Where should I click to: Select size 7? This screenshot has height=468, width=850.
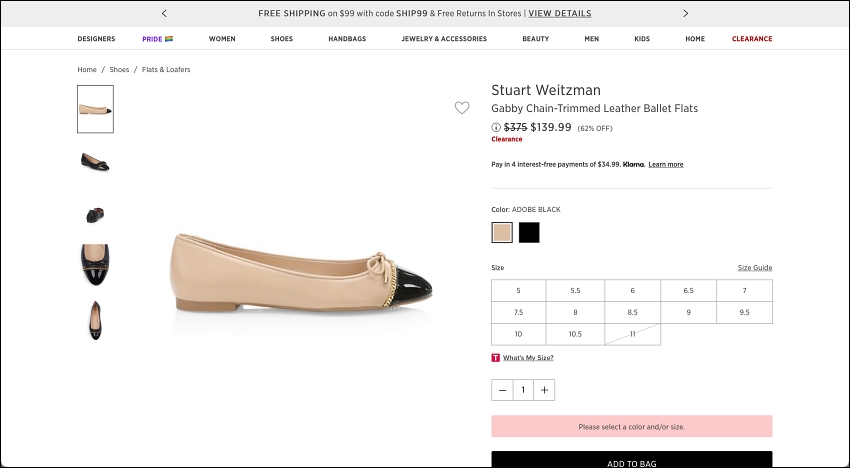744,291
